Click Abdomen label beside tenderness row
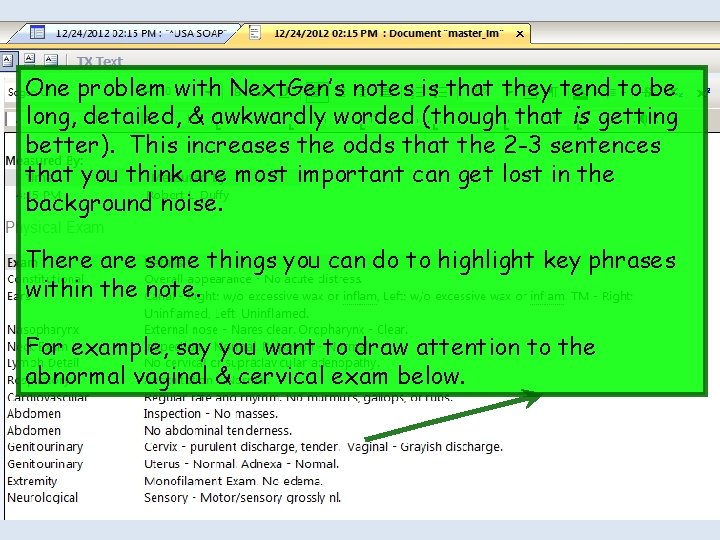720x540 pixels. coord(34,431)
